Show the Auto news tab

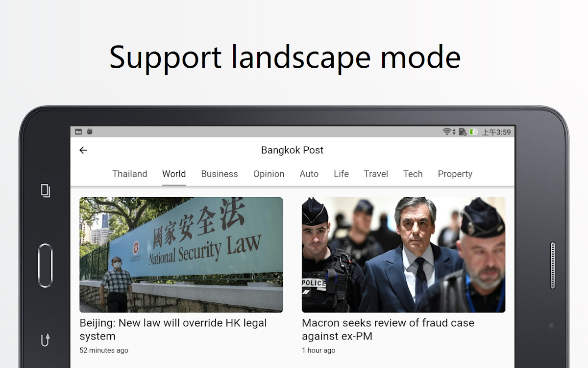coord(309,174)
